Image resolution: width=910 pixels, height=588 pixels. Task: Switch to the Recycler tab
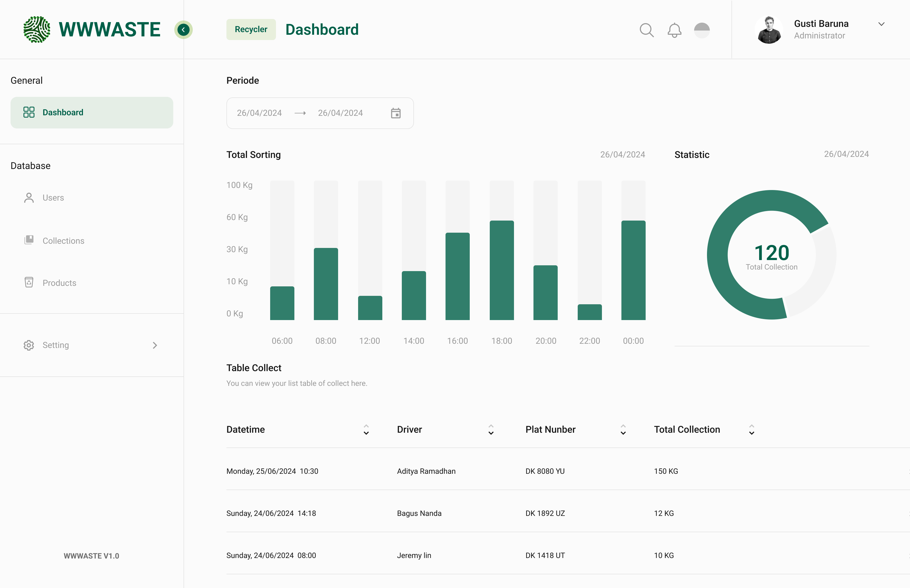coord(251,29)
